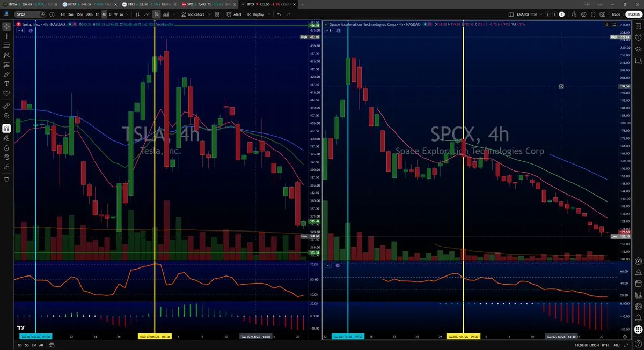Collapse the TSLA chart indicator legend
The image size is (644, 350).
[x=20, y=31]
